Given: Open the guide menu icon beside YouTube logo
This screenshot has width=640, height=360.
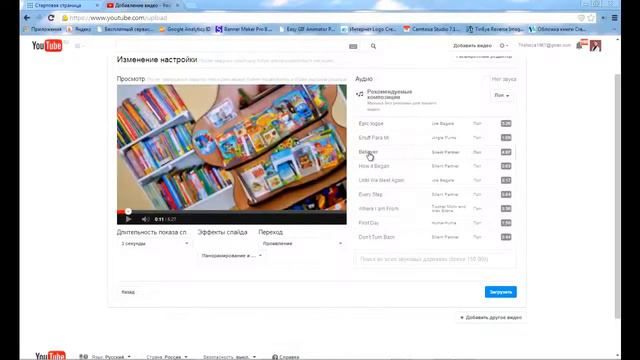Looking at the screenshot, I should point(78,46).
